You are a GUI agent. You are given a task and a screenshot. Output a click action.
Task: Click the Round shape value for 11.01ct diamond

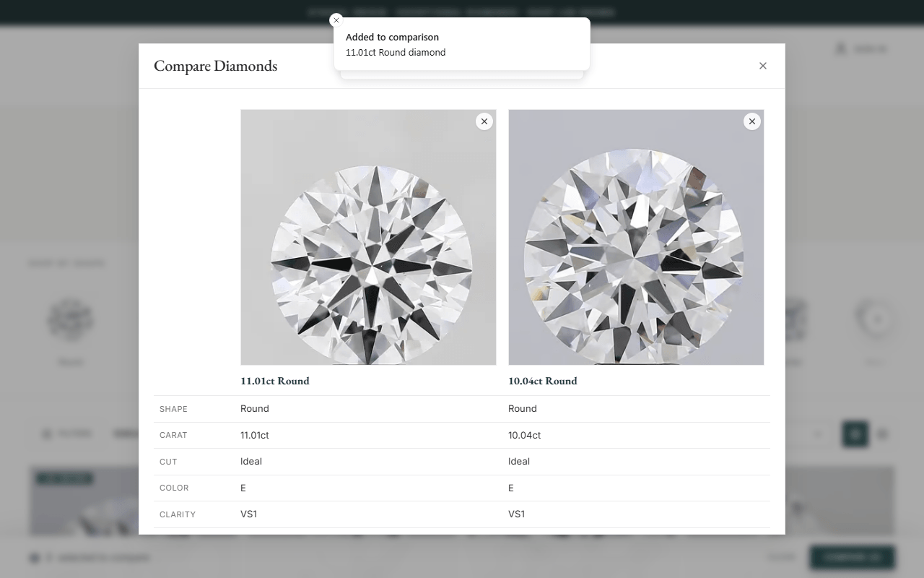255,408
